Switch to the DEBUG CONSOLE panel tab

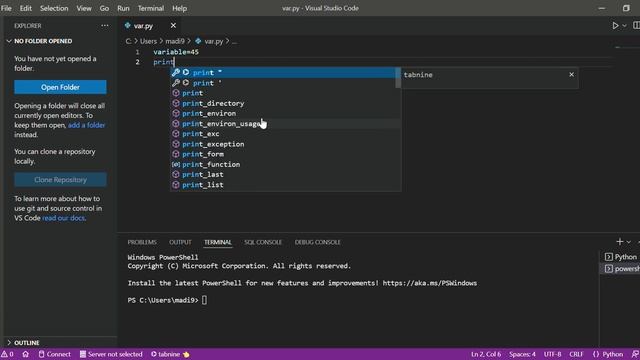tap(317, 242)
